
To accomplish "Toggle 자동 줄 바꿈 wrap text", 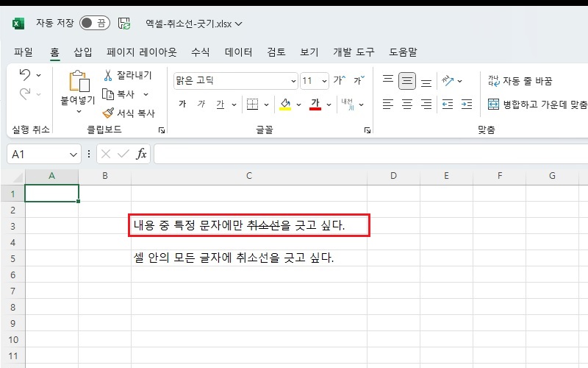I will [x=520, y=81].
